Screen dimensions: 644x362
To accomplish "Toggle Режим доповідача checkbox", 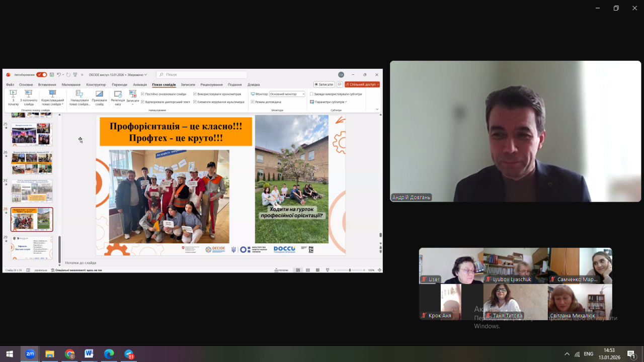I will click(x=253, y=102).
